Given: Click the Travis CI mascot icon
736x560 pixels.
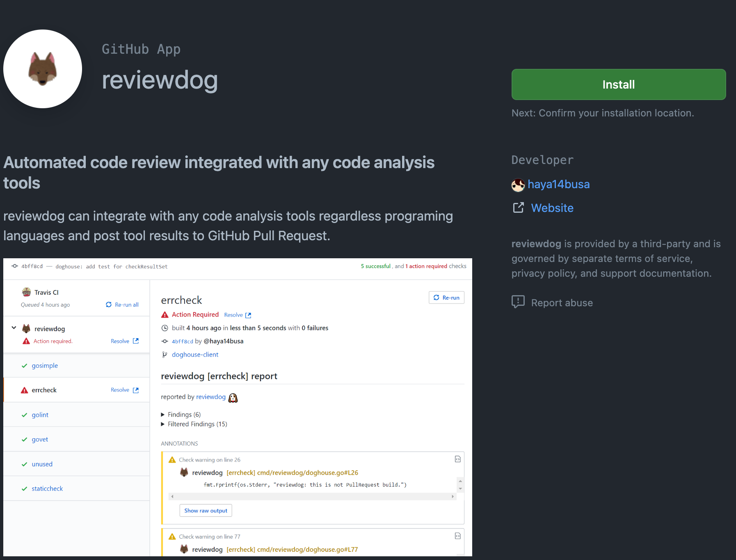Looking at the screenshot, I should click(26, 292).
